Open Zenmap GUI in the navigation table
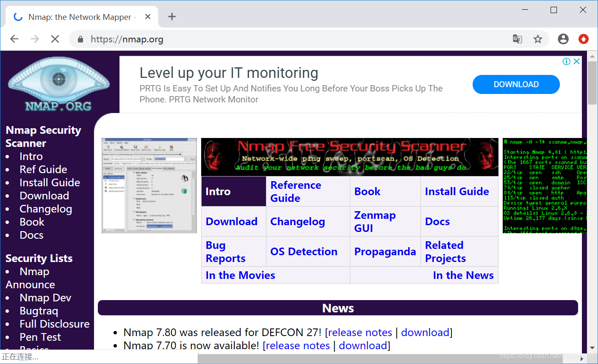Viewport: 598px width, 364px height. coord(375,221)
